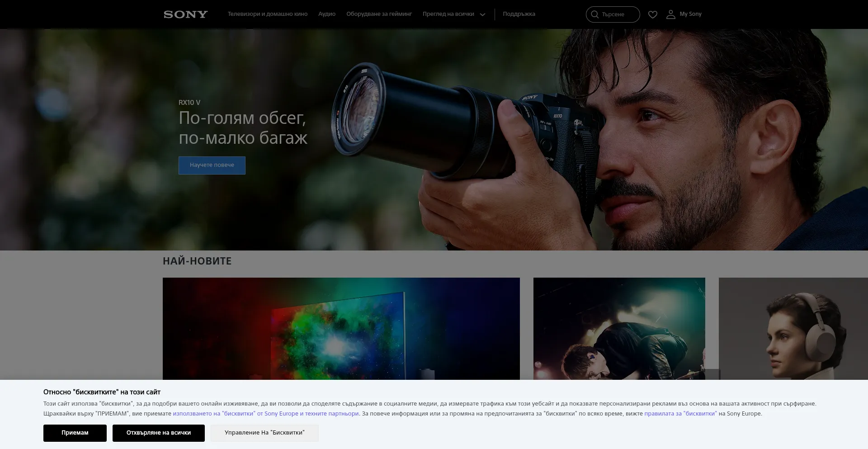This screenshot has height=449, width=868.
Task: Click the НАЙ-НОВИТЕ heading
Action: (x=197, y=261)
